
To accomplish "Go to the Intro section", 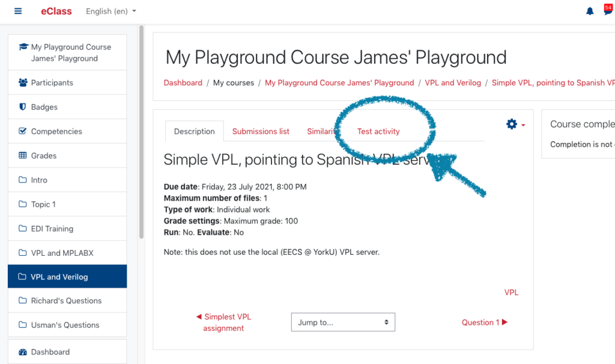I will [67, 180].
